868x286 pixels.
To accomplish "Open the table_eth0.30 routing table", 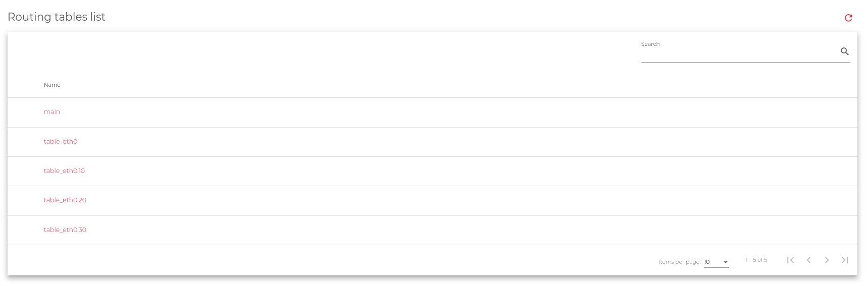I will point(65,230).
